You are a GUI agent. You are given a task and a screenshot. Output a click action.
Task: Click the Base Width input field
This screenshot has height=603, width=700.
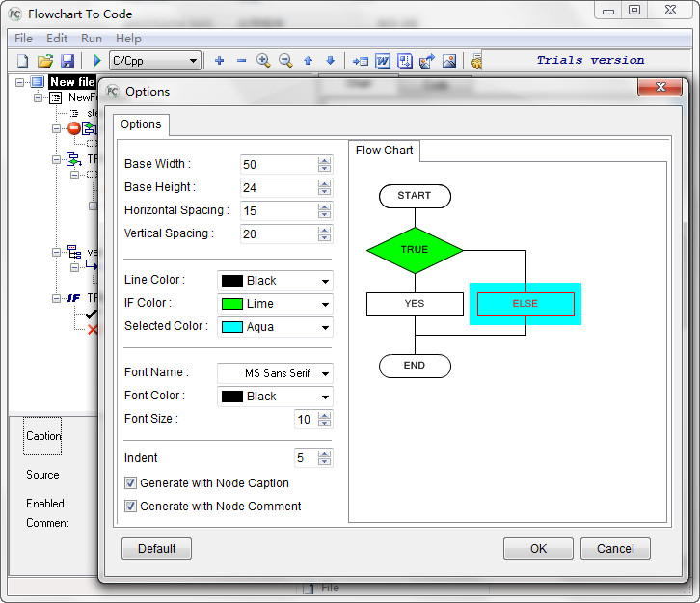(279, 165)
